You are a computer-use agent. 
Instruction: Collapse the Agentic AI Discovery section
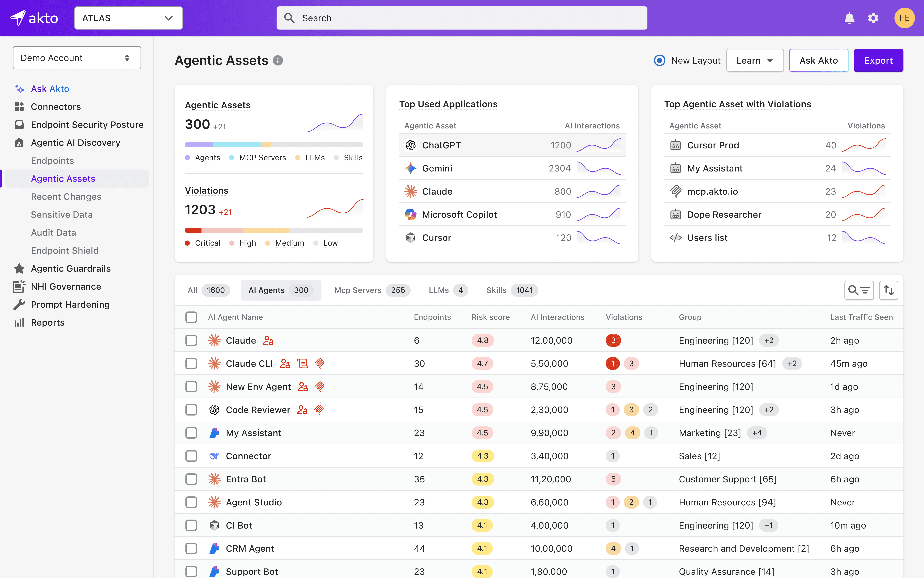[75, 143]
